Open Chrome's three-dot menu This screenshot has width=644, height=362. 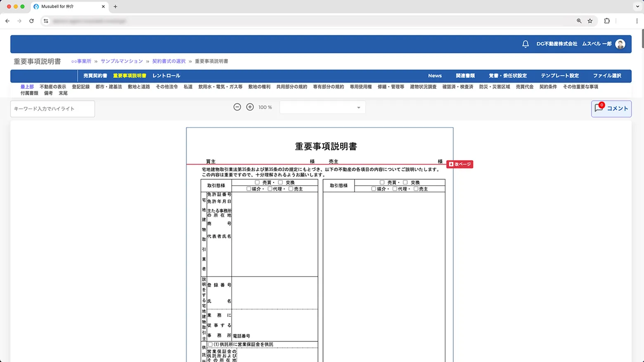click(x=637, y=21)
